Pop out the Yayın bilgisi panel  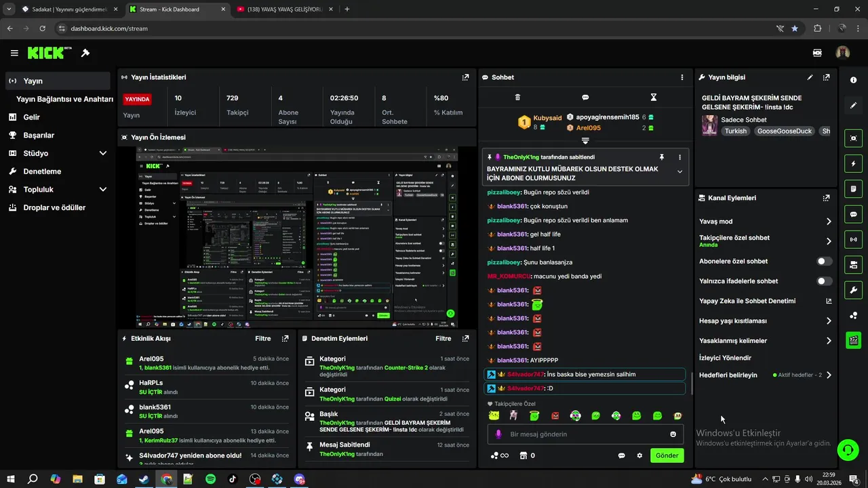point(826,77)
